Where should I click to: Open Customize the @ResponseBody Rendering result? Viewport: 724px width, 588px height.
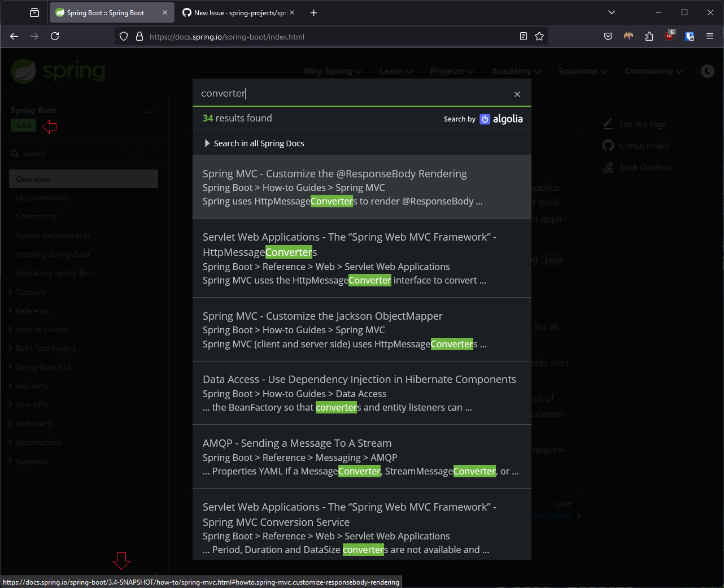pos(334,174)
